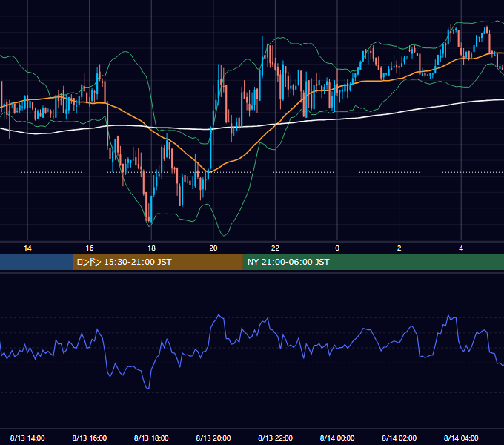
Task: Click the 8/13 20:00 label on oscillator axis
Action: 213,438
